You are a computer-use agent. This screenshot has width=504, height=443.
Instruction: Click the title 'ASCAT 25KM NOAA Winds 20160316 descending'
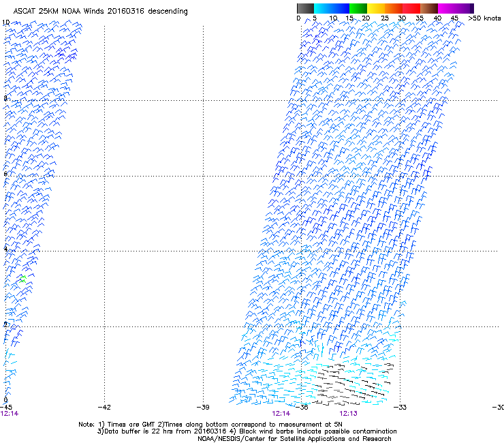(x=100, y=11)
